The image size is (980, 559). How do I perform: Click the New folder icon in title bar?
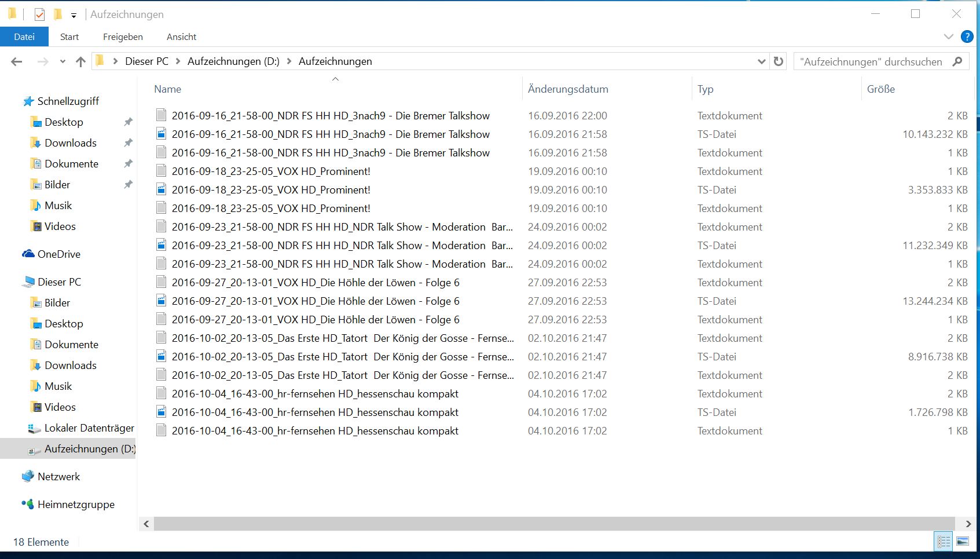(x=58, y=14)
